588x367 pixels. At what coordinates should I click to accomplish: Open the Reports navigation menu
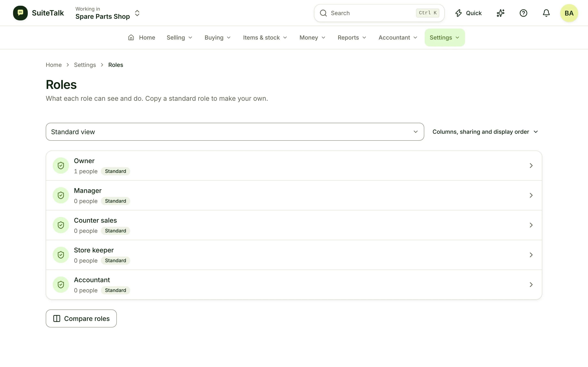tap(352, 38)
